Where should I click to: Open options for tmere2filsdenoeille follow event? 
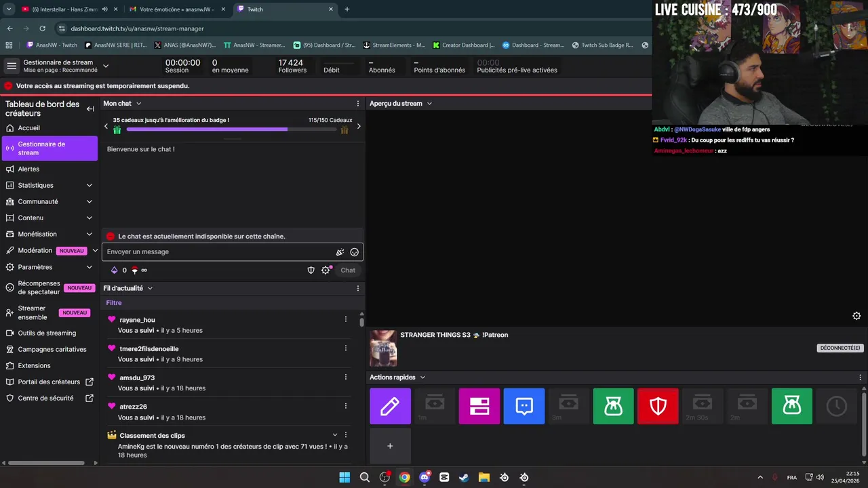click(x=346, y=348)
